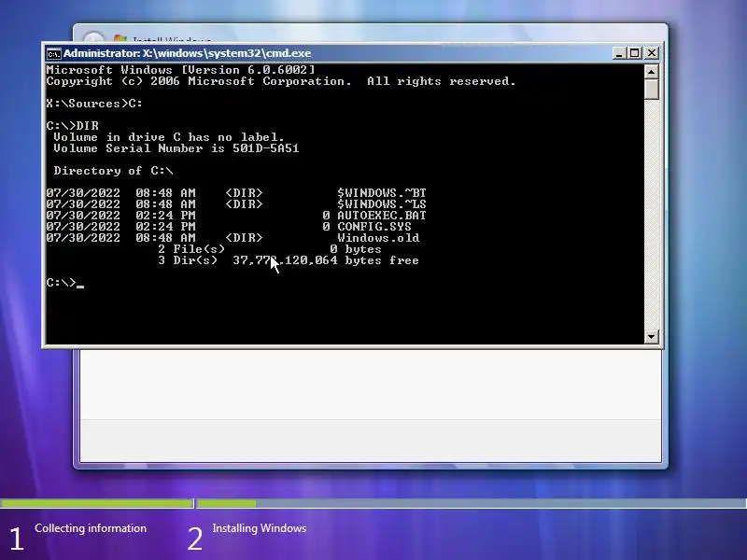Click the 'Installing Windows' step label

click(260, 528)
